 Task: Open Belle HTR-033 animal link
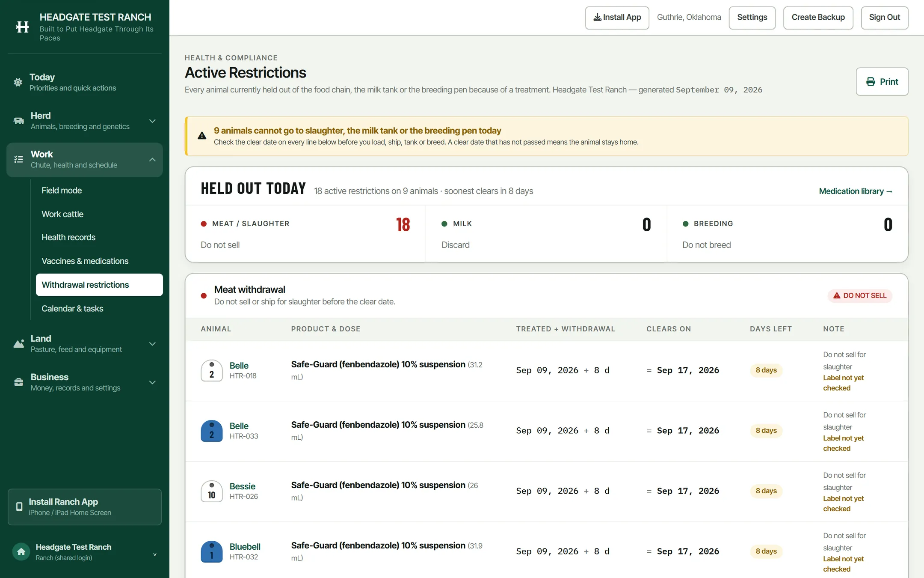click(239, 426)
